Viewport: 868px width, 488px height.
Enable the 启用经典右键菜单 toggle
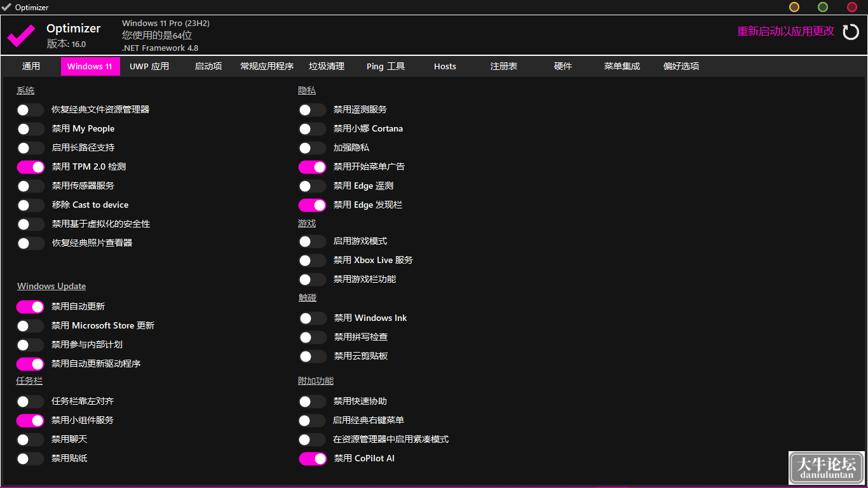(313, 421)
